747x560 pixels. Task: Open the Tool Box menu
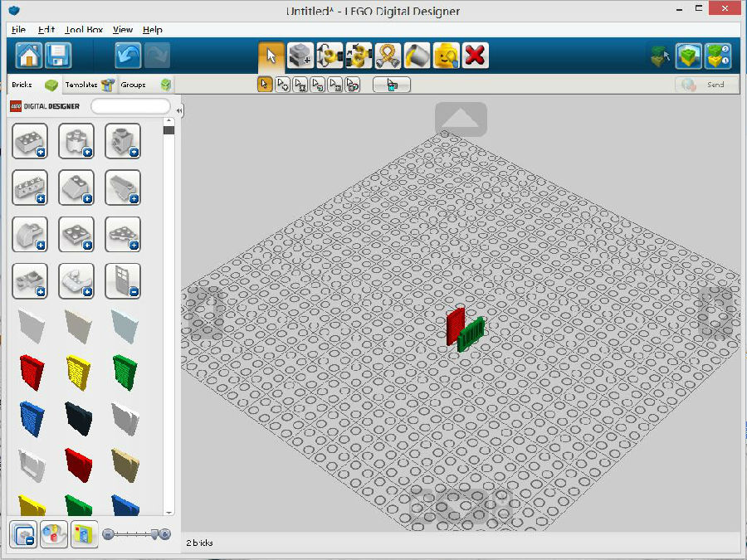(x=83, y=30)
